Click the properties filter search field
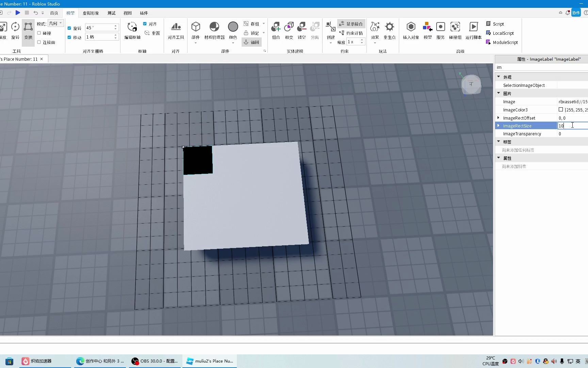This screenshot has height=368, width=588. [x=541, y=67]
